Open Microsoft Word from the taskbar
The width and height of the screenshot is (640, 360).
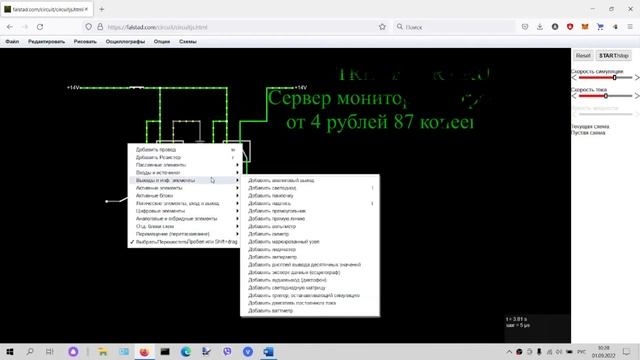[268, 351]
